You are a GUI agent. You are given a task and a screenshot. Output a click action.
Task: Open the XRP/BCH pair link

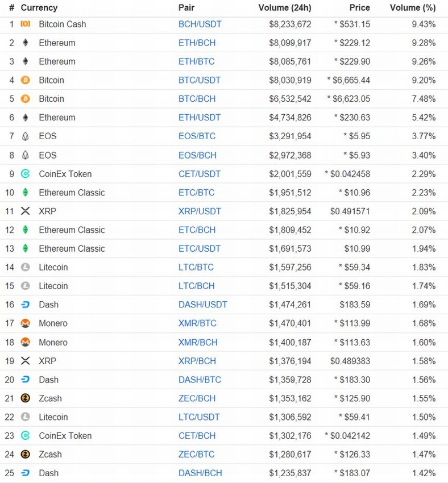coord(197,361)
